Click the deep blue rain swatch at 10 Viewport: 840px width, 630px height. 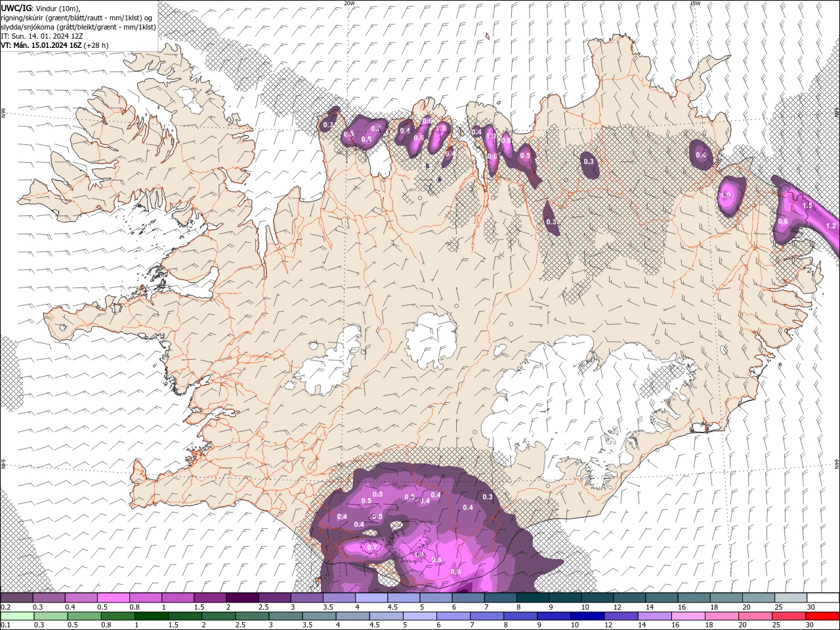(x=588, y=616)
